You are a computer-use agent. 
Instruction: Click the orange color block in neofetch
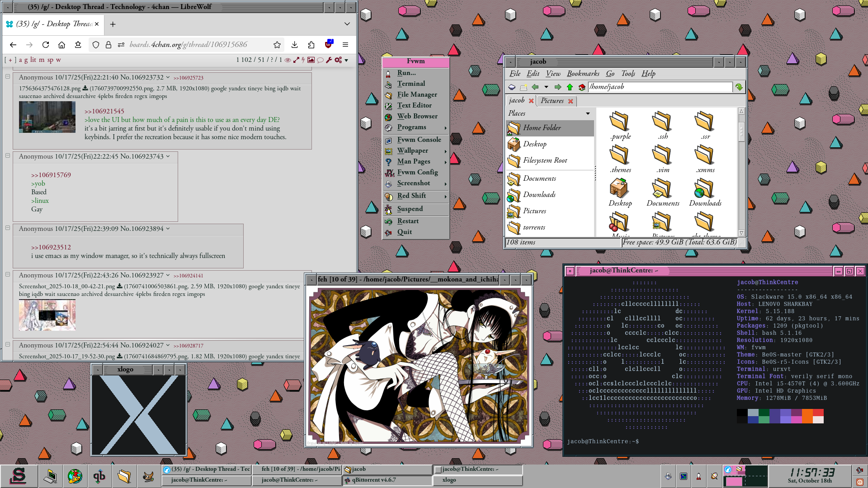(x=807, y=416)
